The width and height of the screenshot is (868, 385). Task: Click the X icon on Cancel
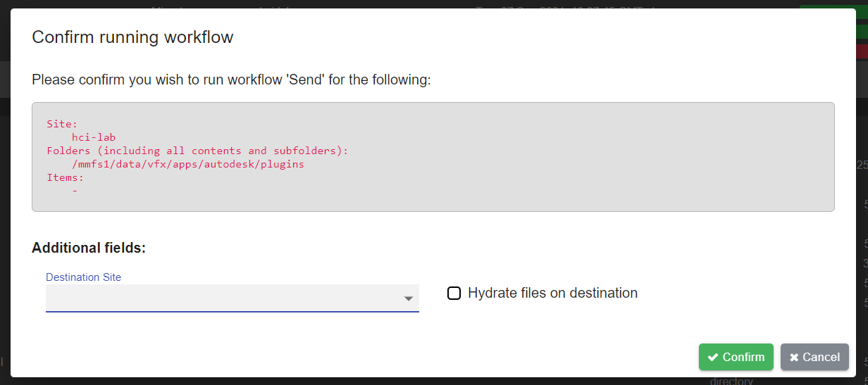click(794, 357)
